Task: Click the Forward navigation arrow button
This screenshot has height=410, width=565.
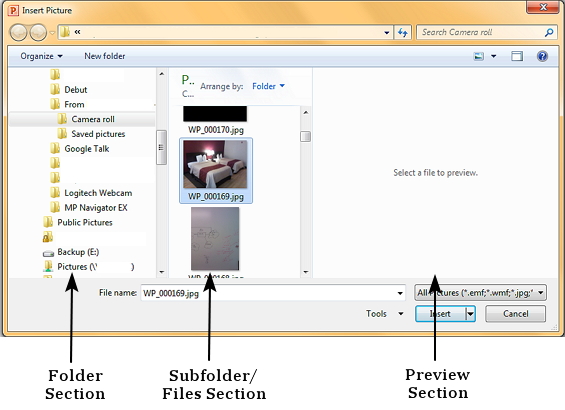Action: pyautogui.click(x=38, y=33)
